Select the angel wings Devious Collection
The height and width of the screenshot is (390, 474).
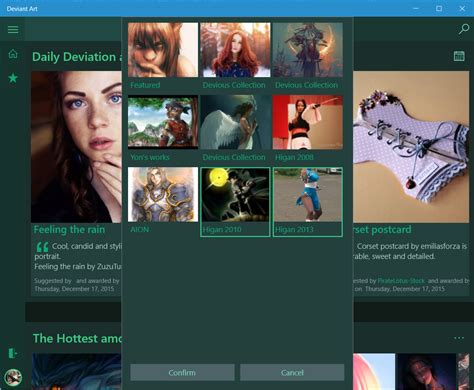(235, 128)
